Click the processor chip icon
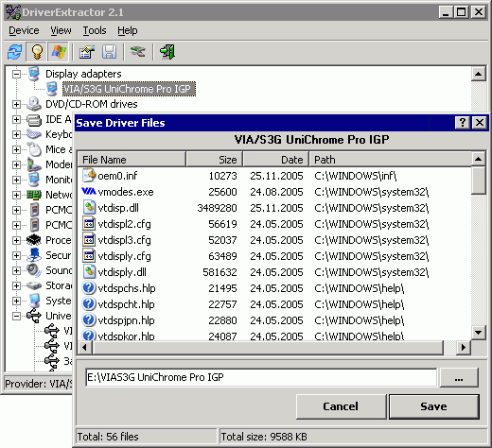The image size is (492, 448). [x=34, y=240]
